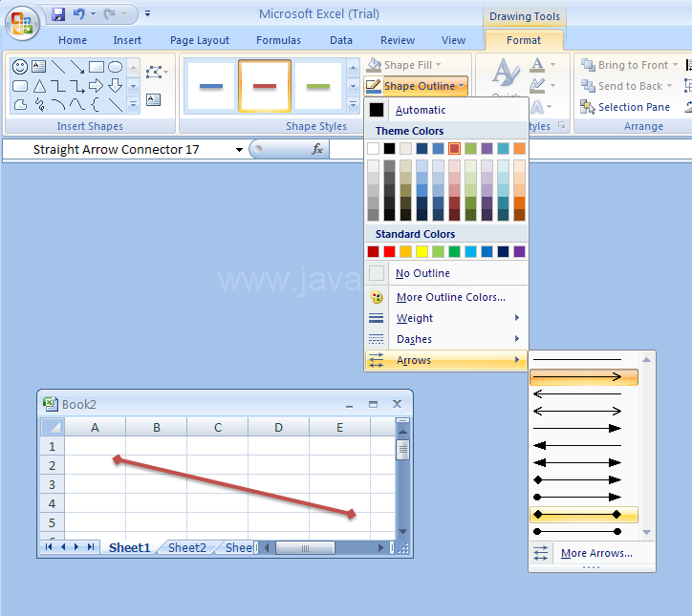692x616 pixels.
Task: Apply the green line shape style
Action: (318, 86)
